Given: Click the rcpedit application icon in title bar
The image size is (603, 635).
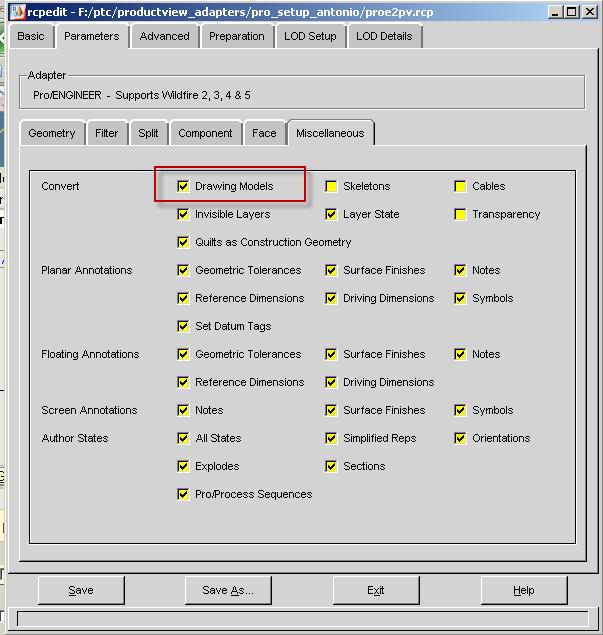Looking at the screenshot, I should pyautogui.click(x=17, y=12).
